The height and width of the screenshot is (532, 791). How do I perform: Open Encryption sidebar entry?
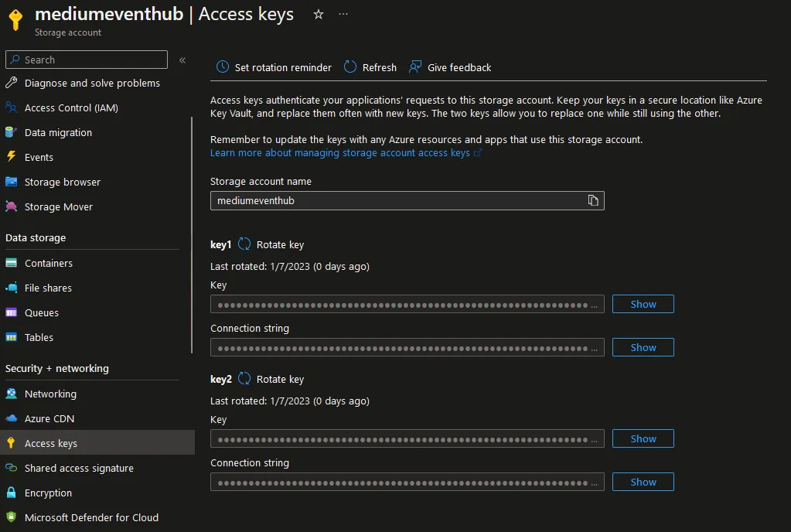point(48,493)
